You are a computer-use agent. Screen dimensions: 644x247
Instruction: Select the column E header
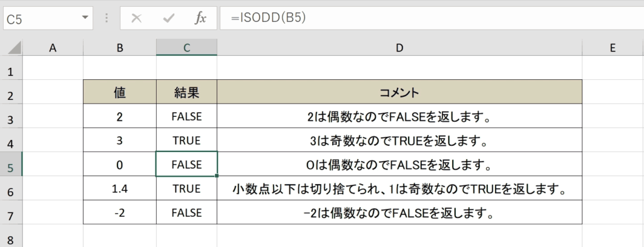pyautogui.click(x=613, y=48)
